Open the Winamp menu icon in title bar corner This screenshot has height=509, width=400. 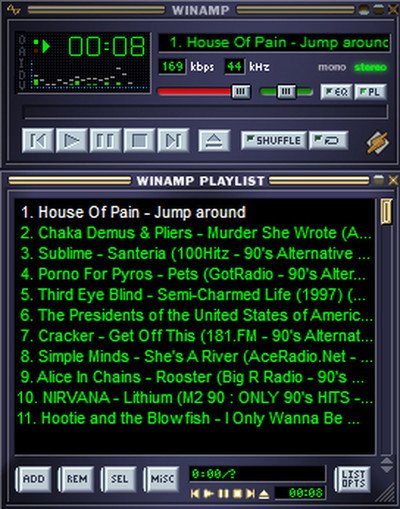tap(13, 9)
